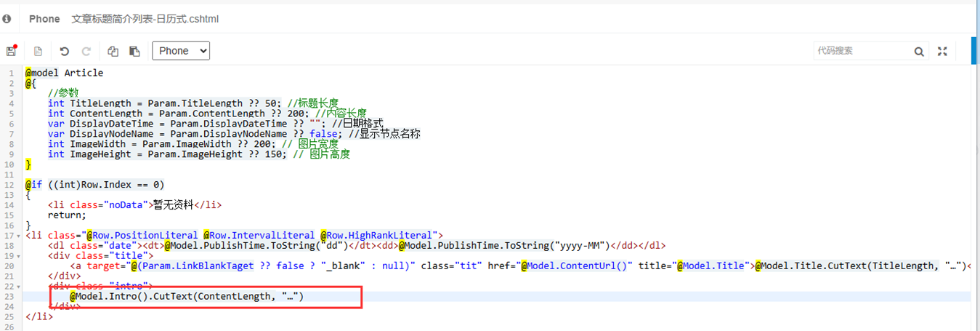Click the Paste clipboard icon

134,51
